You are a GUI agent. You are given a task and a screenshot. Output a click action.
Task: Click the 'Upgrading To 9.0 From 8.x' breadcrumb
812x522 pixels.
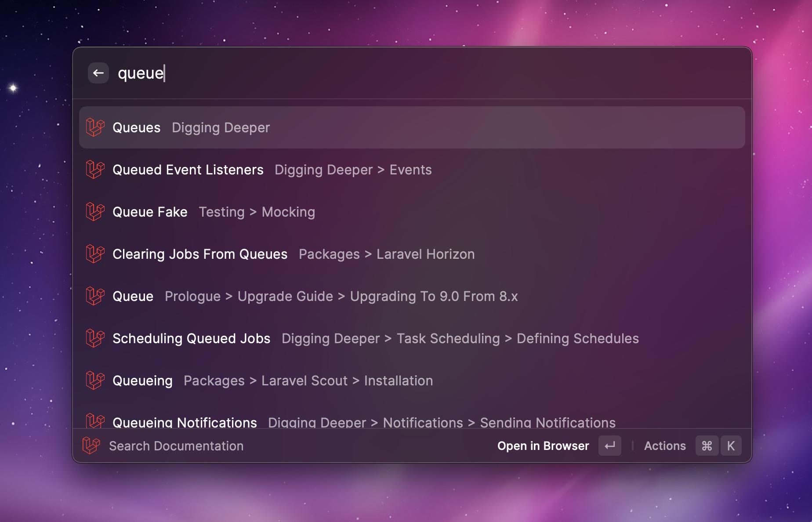click(x=434, y=296)
